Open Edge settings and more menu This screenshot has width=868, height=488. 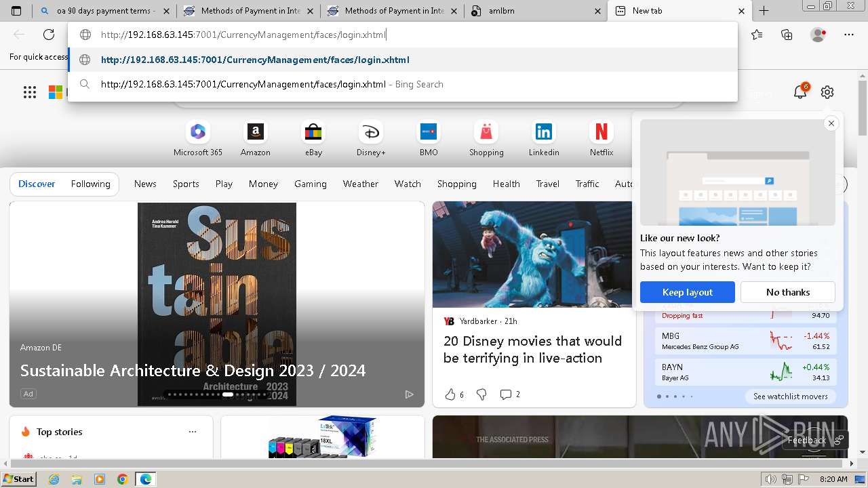pos(849,35)
